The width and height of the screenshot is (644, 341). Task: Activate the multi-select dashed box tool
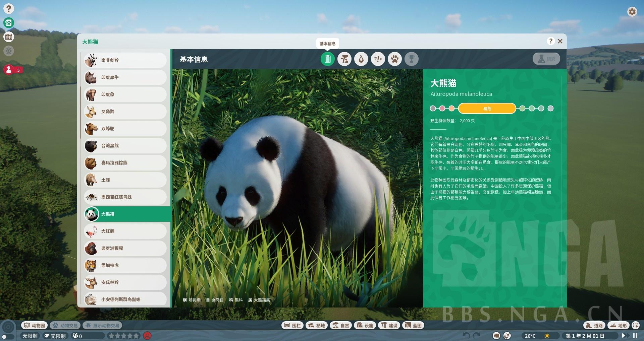(x=635, y=325)
